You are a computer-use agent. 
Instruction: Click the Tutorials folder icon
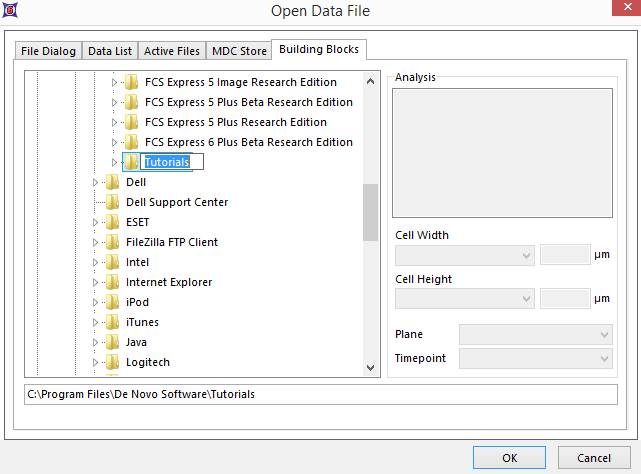(131, 162)
